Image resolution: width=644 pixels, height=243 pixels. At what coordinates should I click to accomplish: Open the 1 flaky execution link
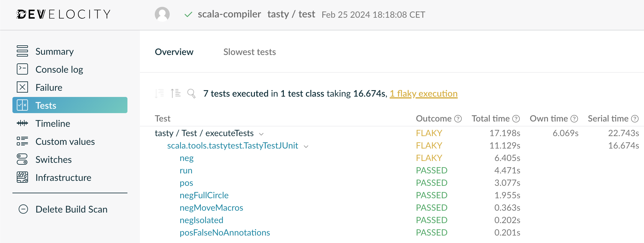coord(424,94)
